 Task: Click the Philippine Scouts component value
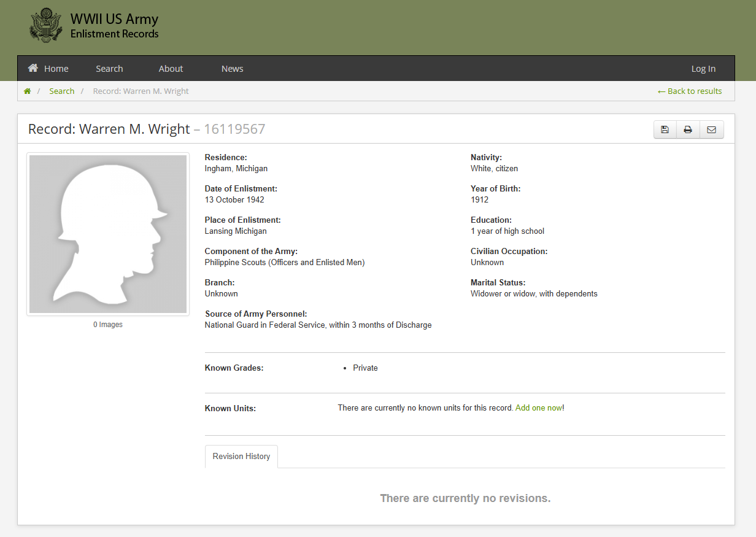coord(285,262)
